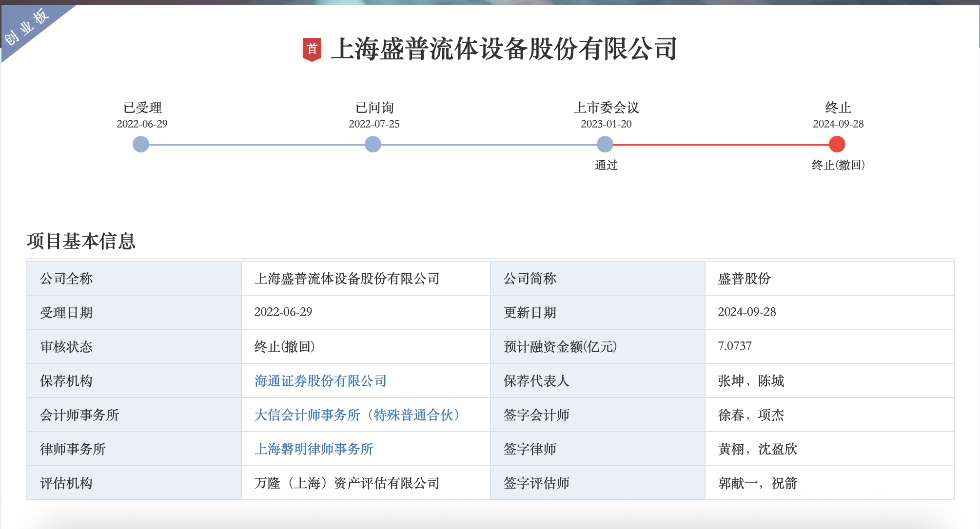Click the 上市委会议 timeline node dot
The height and width of the screenshot is (529, 980).
pyautogui.click(x=605, y=144)
